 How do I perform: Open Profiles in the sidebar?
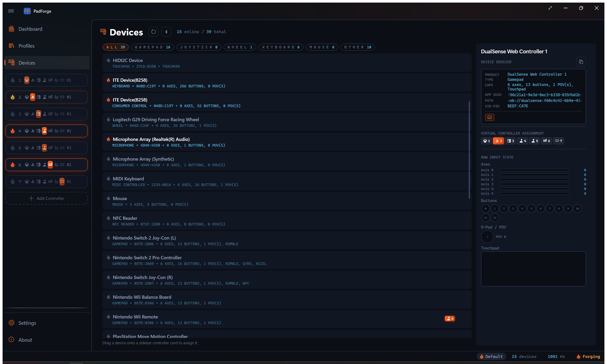(47, 46)
